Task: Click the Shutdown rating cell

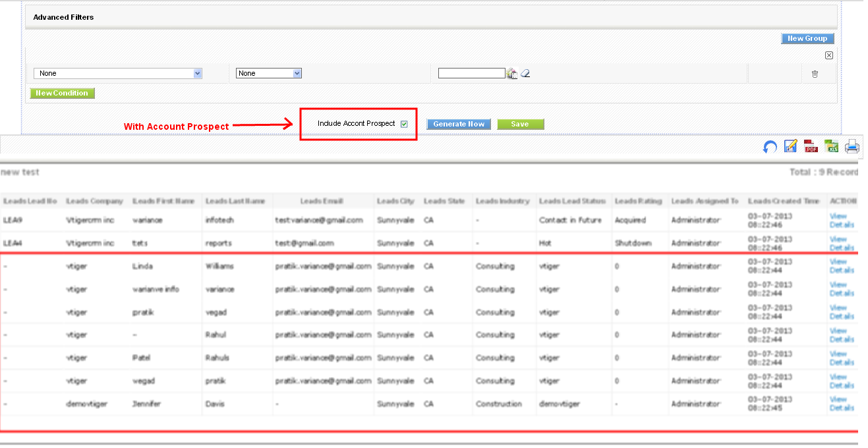Action: click(633, 243)
